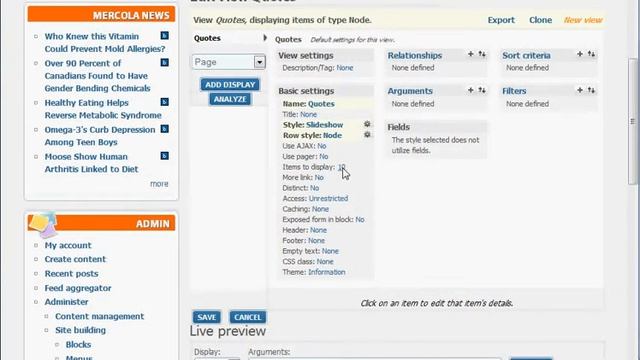Click blog icon beside Healthy Eating article

164,102
